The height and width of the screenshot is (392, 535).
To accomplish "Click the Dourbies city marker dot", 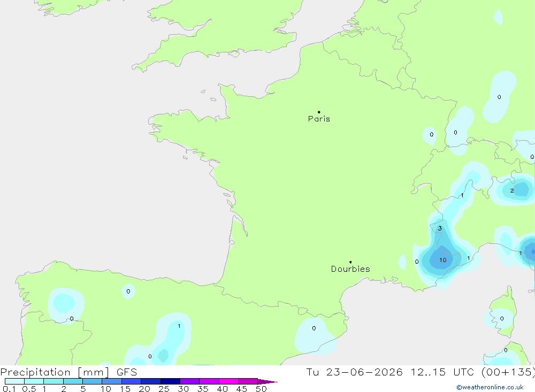I will 350,262.
